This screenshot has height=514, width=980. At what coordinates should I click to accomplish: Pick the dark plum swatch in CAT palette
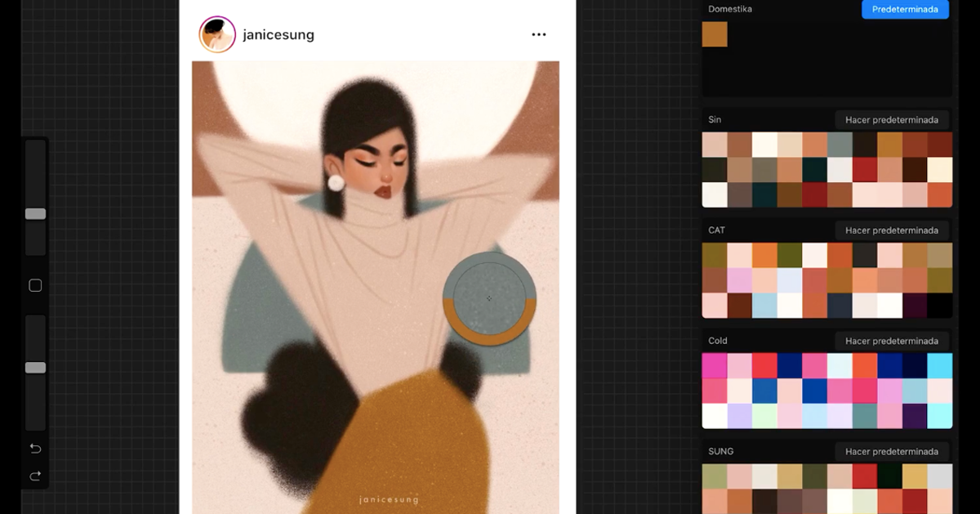pos(915,306)
